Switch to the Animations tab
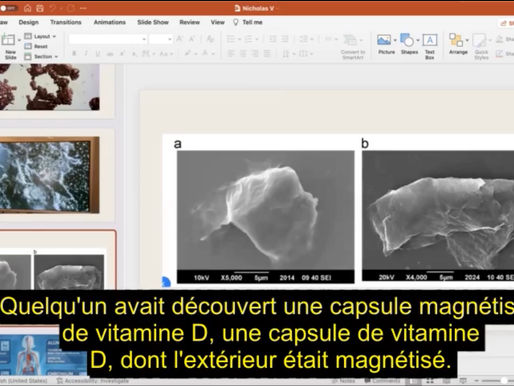 (x=110, y=22)
